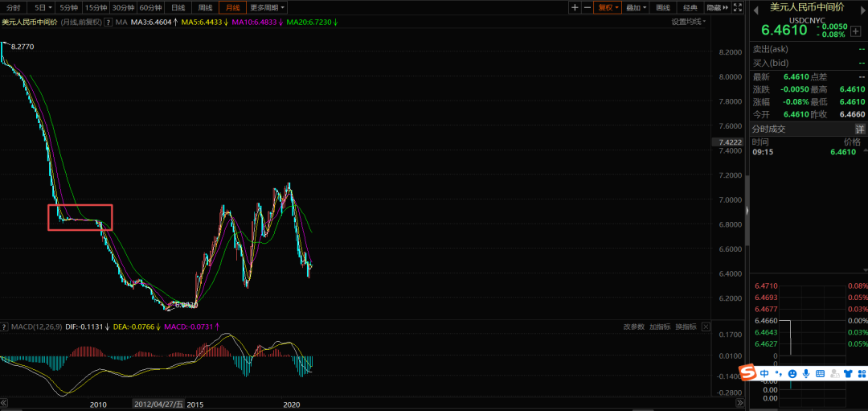The height and width of the screenshot is (411, 868).
Task: Click the help question mark beside MA
Action: pos(108,23)
